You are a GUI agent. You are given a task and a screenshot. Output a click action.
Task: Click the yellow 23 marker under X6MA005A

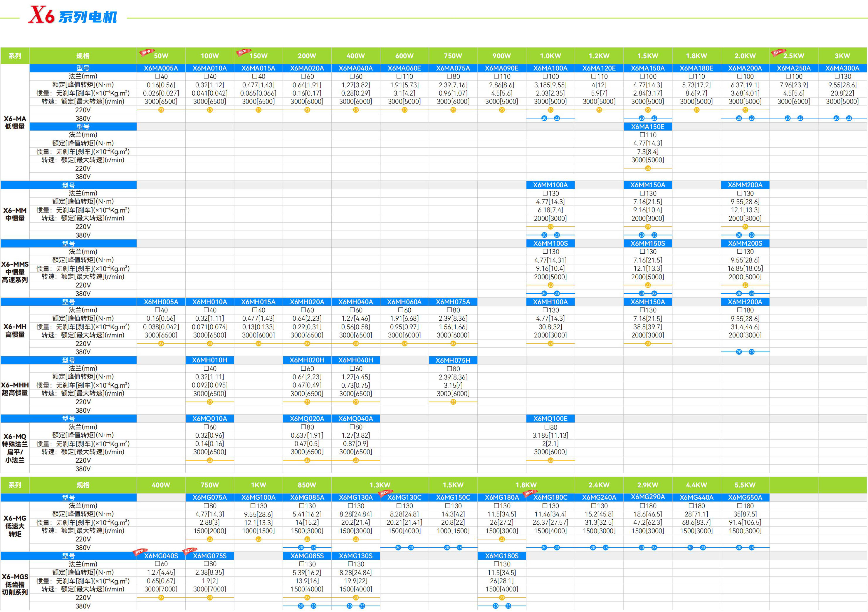point(161,110)
